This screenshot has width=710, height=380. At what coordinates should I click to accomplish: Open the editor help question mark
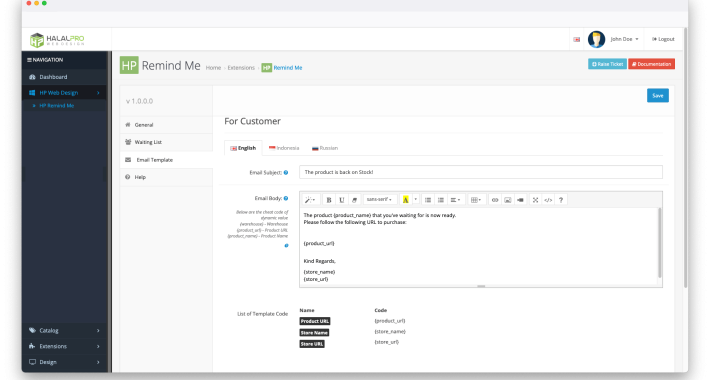point(561,200)
